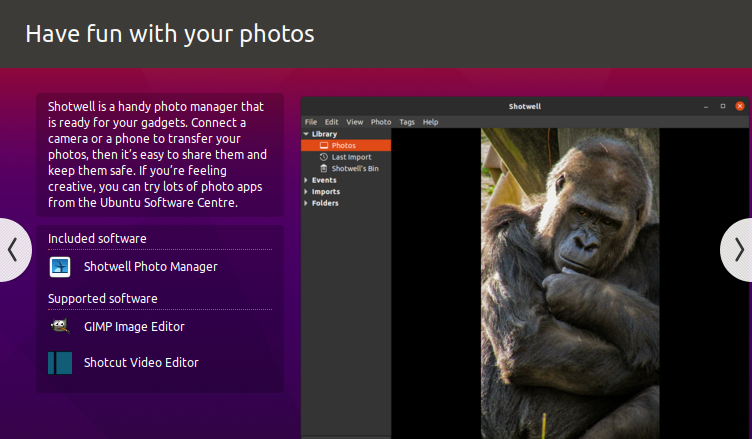The height and width of the screenshot is (439, 752).
Task: Expand the Folders section in sidebar
Action: point(306,204)
